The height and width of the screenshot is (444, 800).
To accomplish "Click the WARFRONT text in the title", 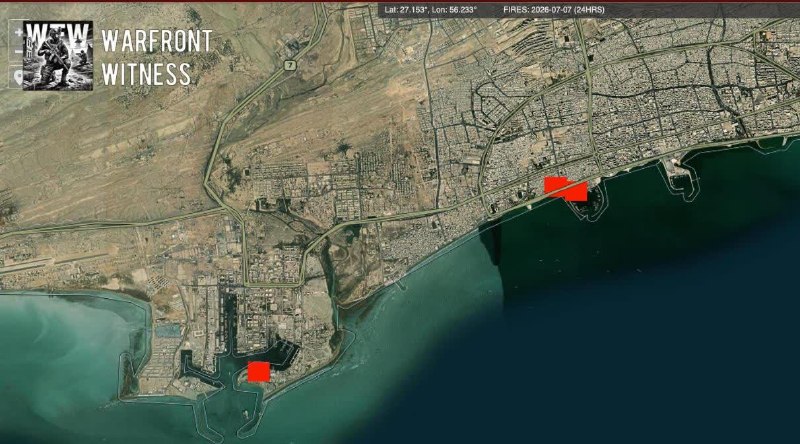I will [x=157, y=40].
